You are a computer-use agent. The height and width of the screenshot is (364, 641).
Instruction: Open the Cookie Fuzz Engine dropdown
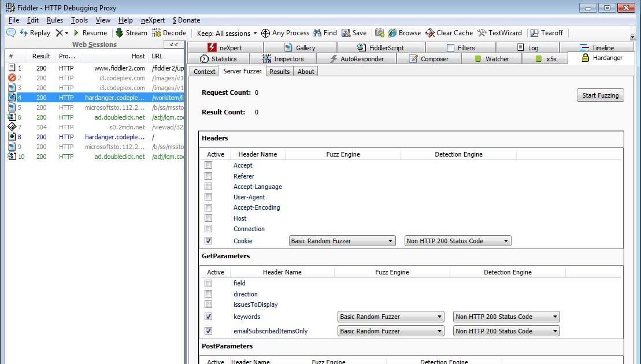(x=342, y=240)
